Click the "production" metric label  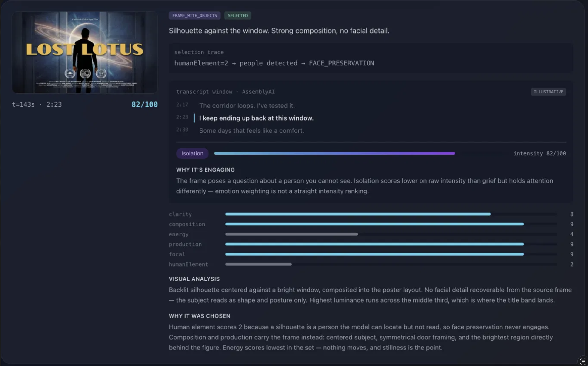[x=185, y=245]
